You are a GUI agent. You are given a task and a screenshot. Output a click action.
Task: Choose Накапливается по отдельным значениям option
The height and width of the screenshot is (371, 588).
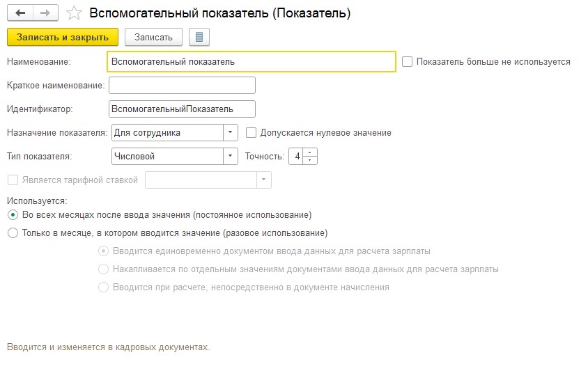pyautogui.click(x=103, y=269)
